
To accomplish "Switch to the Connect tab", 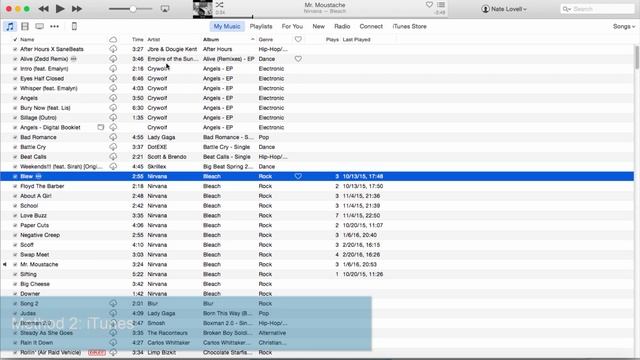I will pos(371,27).
